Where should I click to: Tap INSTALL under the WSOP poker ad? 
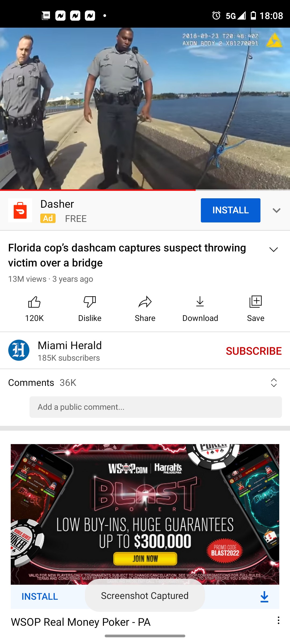click(x=40, y=597)
